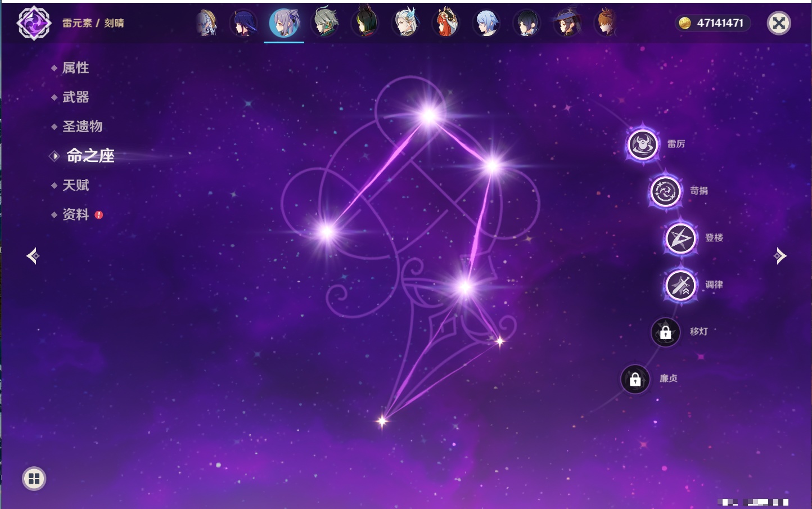Click the locked 移灯 constellation icon
The height and width of the screenshot is (509, 812).
tap(665, 332)
